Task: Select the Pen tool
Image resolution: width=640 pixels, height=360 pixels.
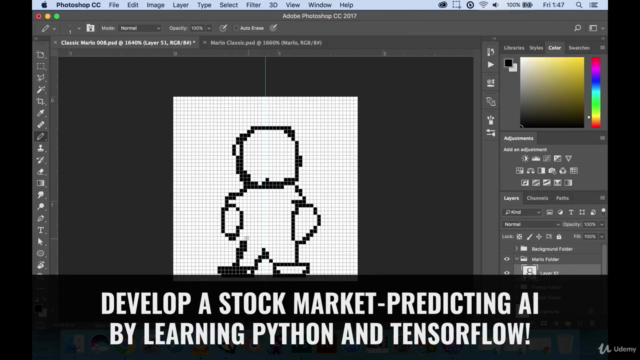Action: click(40, 218)
